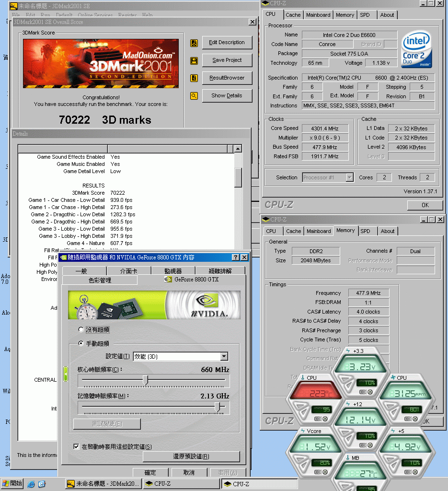Viewport: 448px width, 491px height.
Task: Select the 沒有超頻 radio button
Action: point(81,329)
